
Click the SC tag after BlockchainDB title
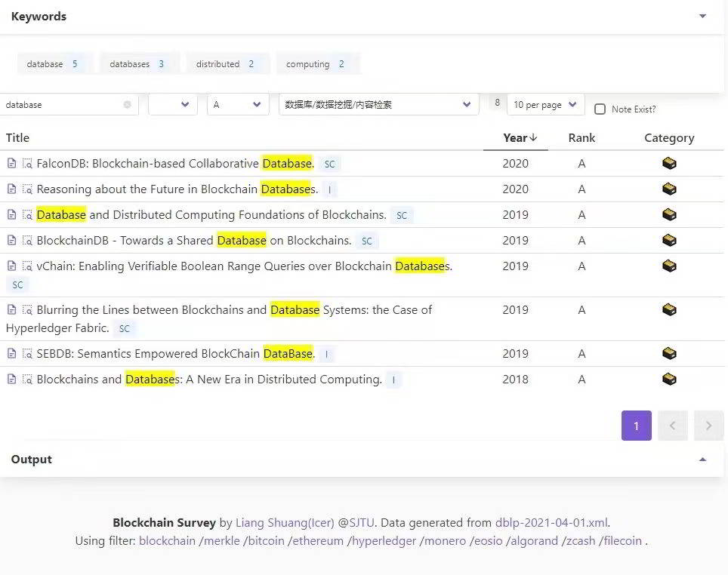tap(367, 241)
